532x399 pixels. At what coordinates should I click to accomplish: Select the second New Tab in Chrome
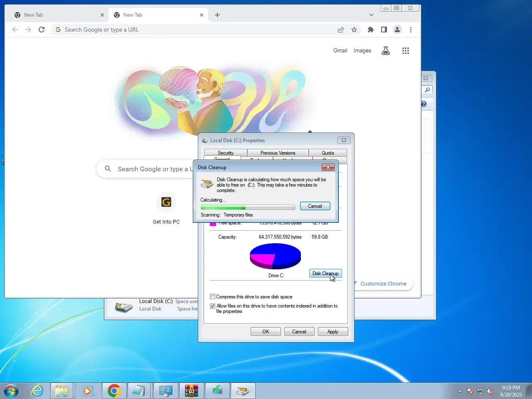[x=158, y=15]
